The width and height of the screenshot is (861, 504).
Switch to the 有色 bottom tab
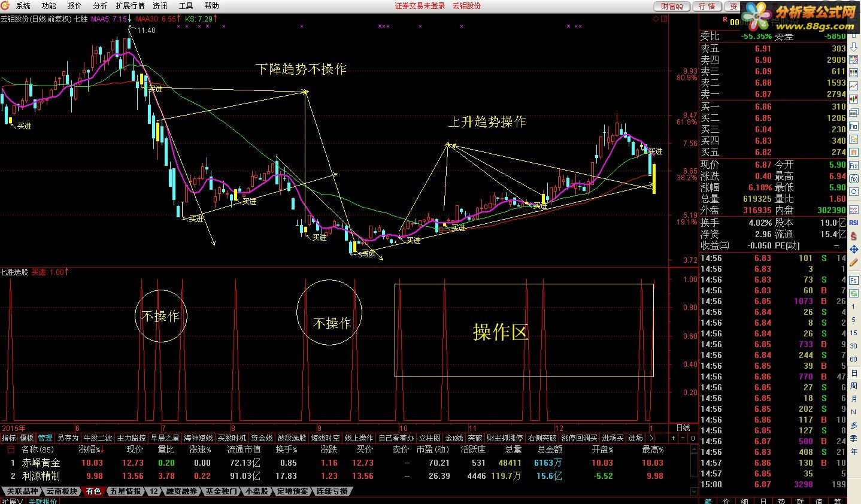[x=93, y=491]
